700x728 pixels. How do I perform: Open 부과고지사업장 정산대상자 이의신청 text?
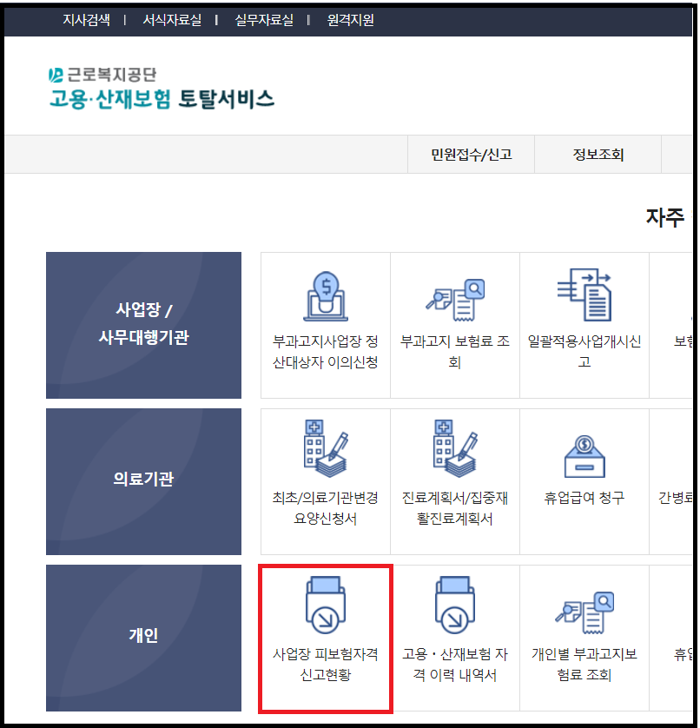click(326, 352)
